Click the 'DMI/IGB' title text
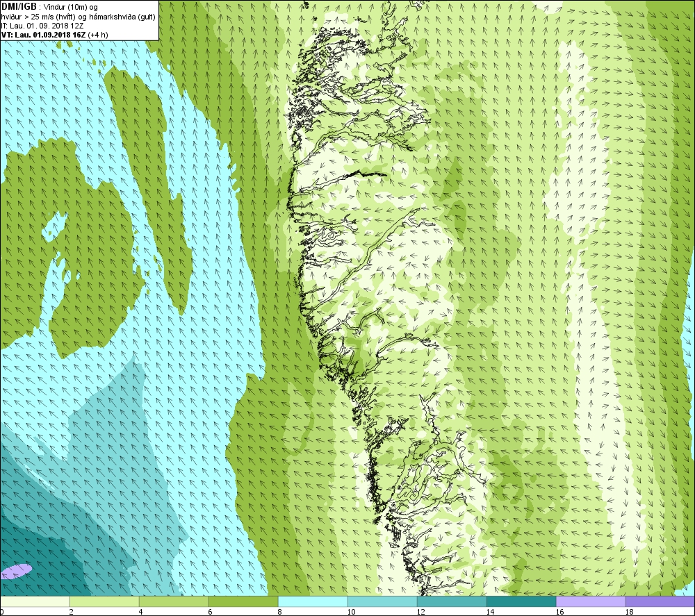Screen dimensions: 695x616 19,7
